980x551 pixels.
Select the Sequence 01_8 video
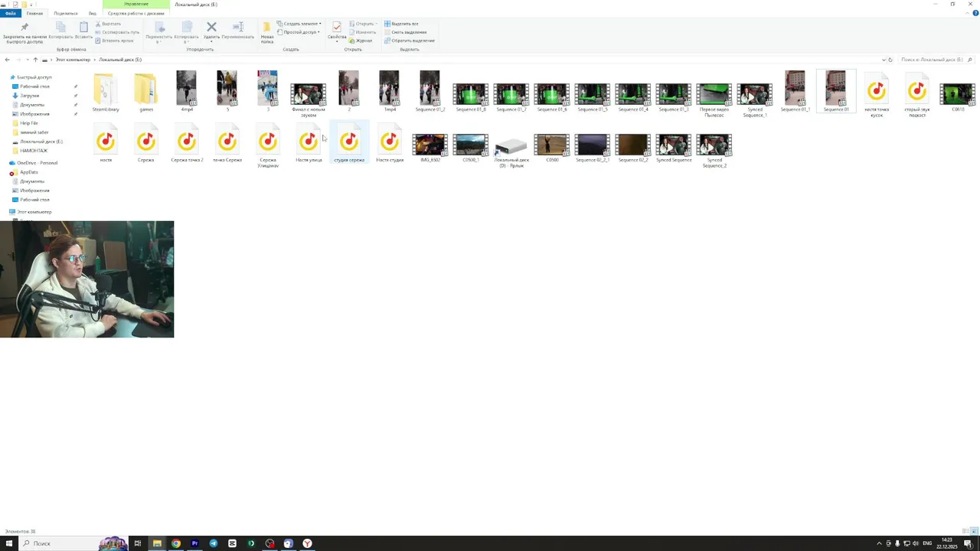point(470,97)
